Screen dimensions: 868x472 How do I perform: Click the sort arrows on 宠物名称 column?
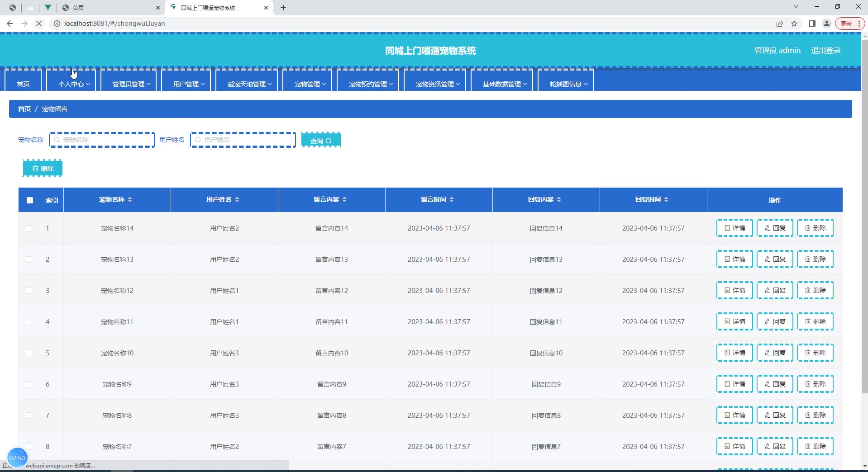coord(130,199)
